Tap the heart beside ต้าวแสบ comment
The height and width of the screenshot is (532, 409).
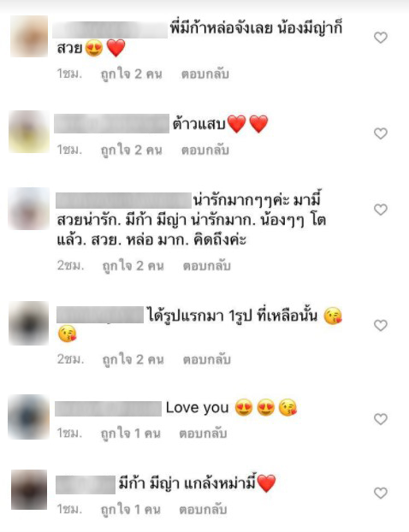tap(381, 133)
